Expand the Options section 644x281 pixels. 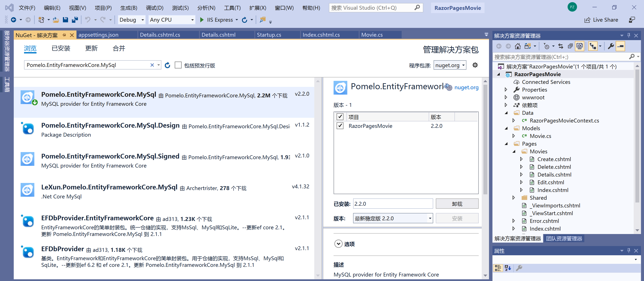[x=338, y=244]
